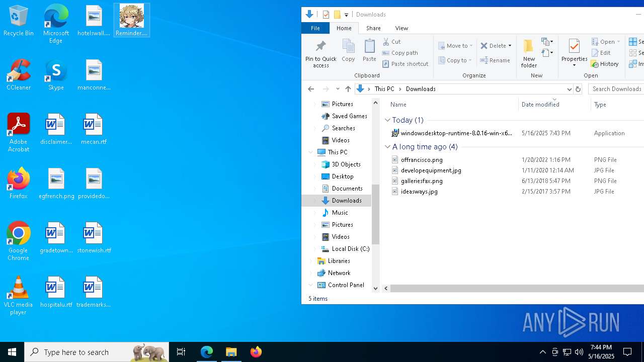The image size is (644, 362).
Task: Click the Paste ribbon button
Action: tap(369, 51)
